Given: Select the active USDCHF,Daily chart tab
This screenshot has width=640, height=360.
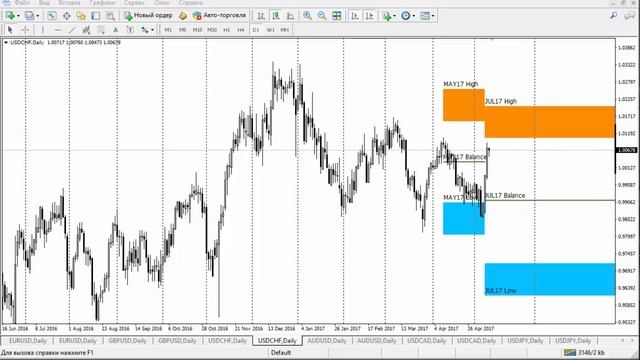Looking at the screenshot, I should pos(277,340).
